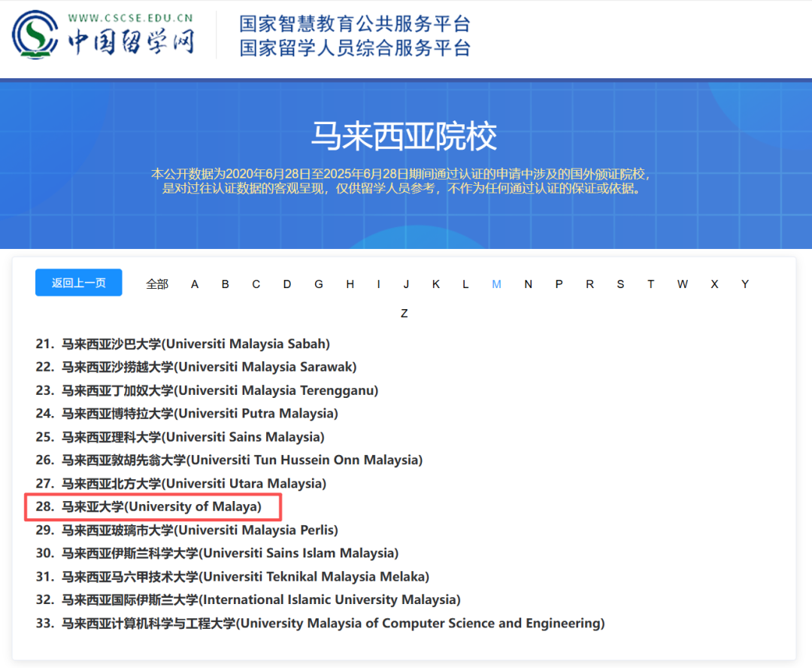Filter universities by letter B
812x668 pixels.
(x=226, y=284)
